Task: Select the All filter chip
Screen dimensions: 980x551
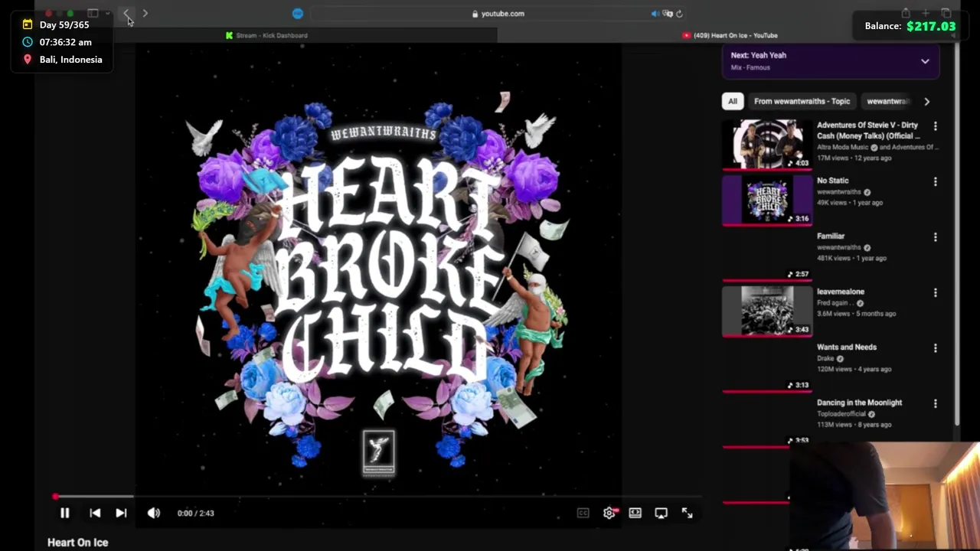Action: pyautogui.click(x=733, y=101)
